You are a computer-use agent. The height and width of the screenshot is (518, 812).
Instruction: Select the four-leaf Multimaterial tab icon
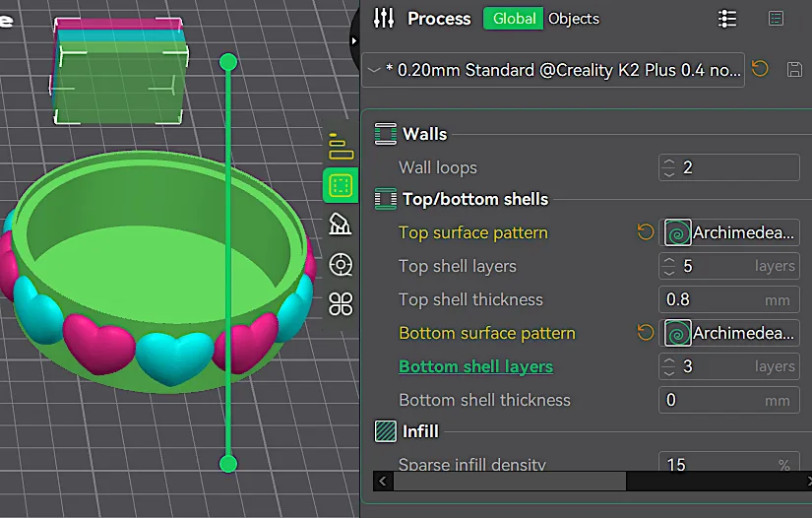pyautogui.click(x=341, y=304)
